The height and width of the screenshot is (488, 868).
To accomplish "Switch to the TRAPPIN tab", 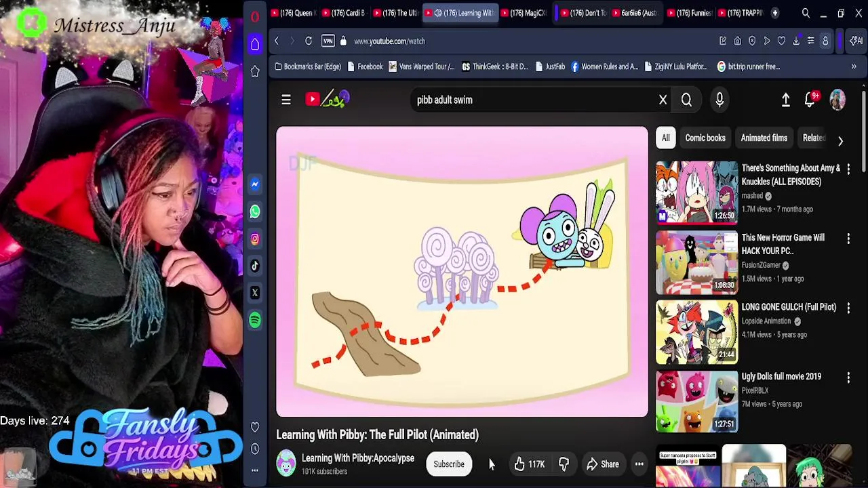I will pyautogui.click(x=741, y=13).
